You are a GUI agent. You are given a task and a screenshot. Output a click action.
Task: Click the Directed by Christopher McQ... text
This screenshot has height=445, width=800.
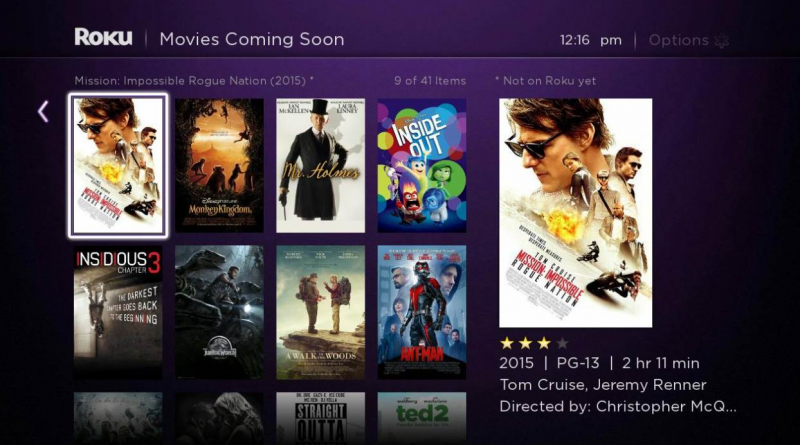(x=618, y=406)
